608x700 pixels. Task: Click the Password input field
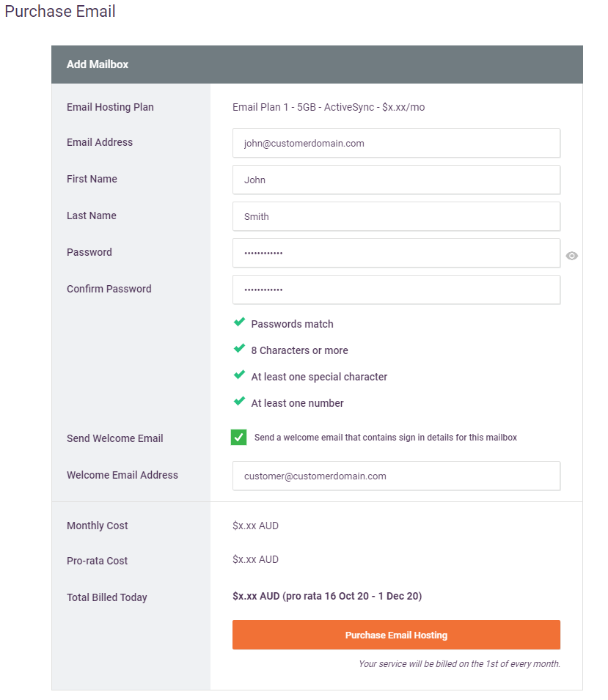pos(396,254)
